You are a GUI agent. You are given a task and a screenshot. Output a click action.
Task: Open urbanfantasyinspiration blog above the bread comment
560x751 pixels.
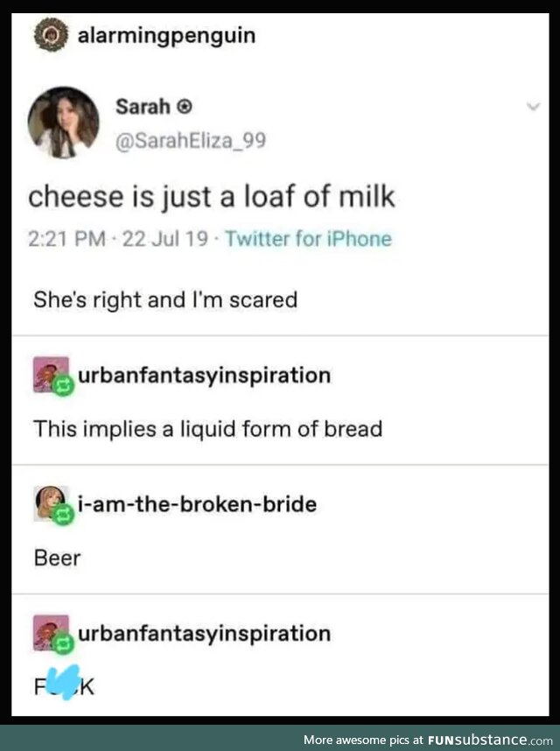tap(204, 375)
